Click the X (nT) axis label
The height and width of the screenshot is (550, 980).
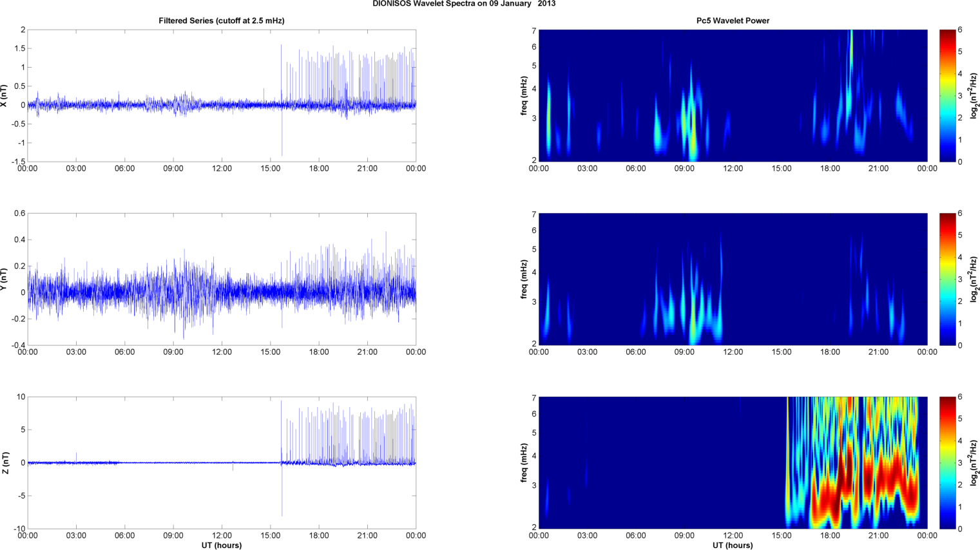[5, 95]
